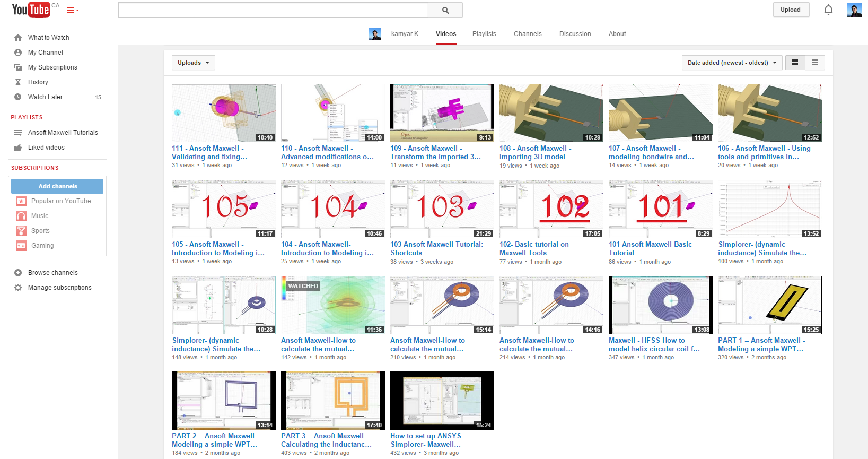The image size is (868, 459).
Task: Click the search magnifier button
Action: [445, 10]
